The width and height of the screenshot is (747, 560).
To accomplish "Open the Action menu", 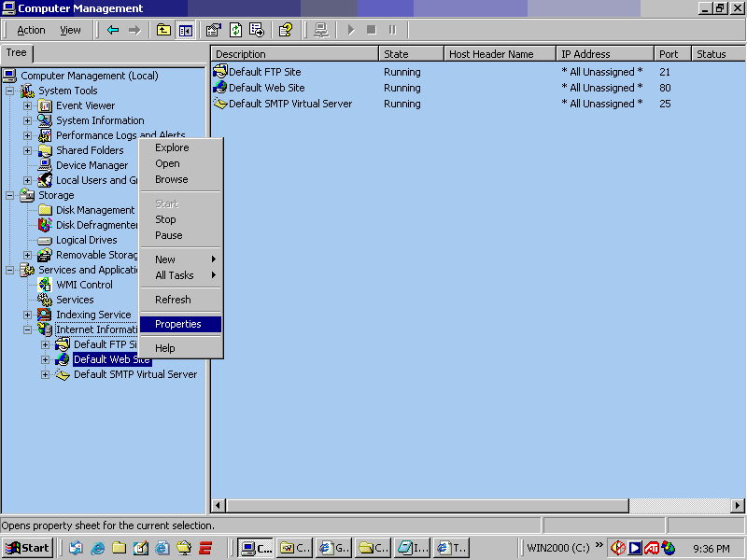I will [x=31, y=30].
